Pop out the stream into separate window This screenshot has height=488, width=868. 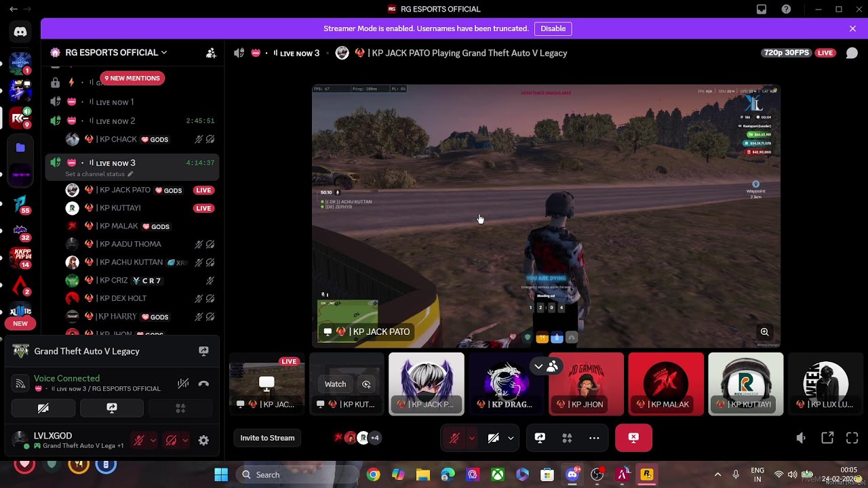coord(827,438)
